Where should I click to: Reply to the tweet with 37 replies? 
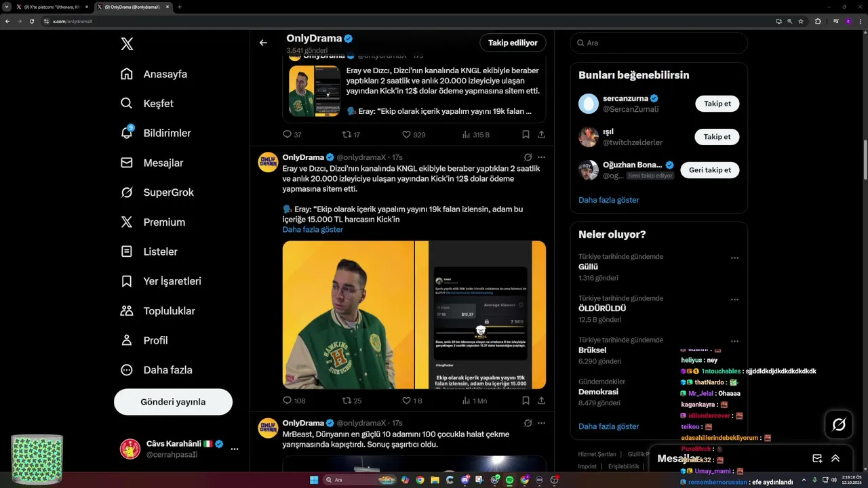pos(292,135)
